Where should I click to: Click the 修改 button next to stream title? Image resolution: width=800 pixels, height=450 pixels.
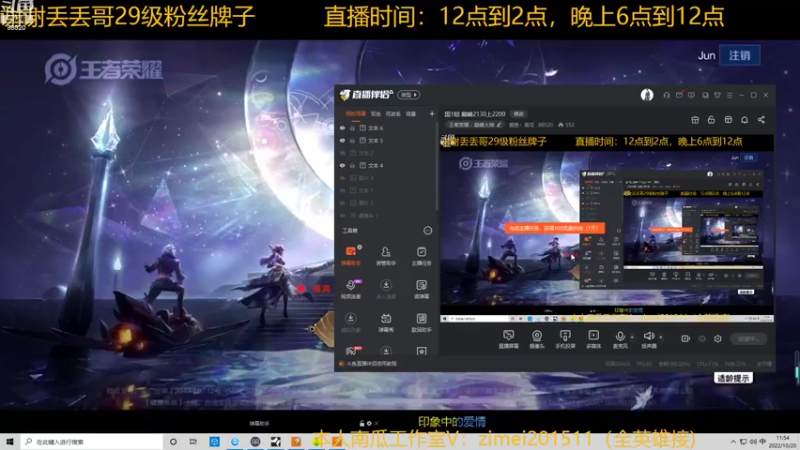(x=518, y=114)
